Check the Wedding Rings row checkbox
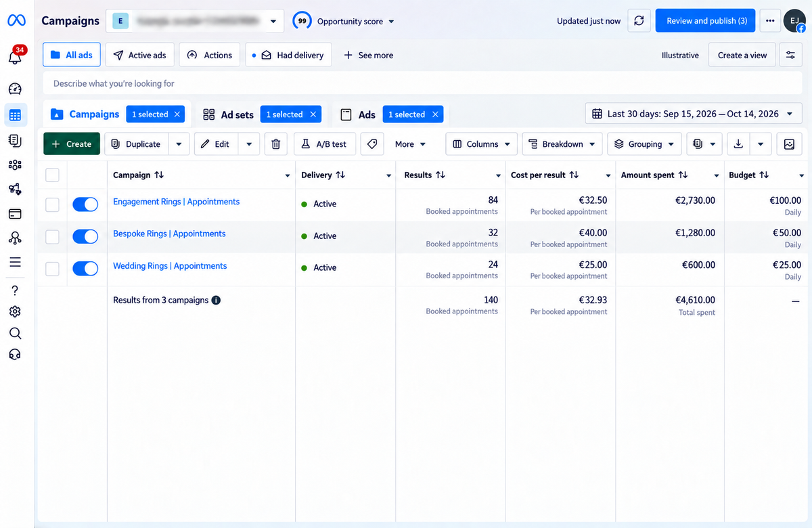This screenshot has height=528, width=812. tap(52, 269)
